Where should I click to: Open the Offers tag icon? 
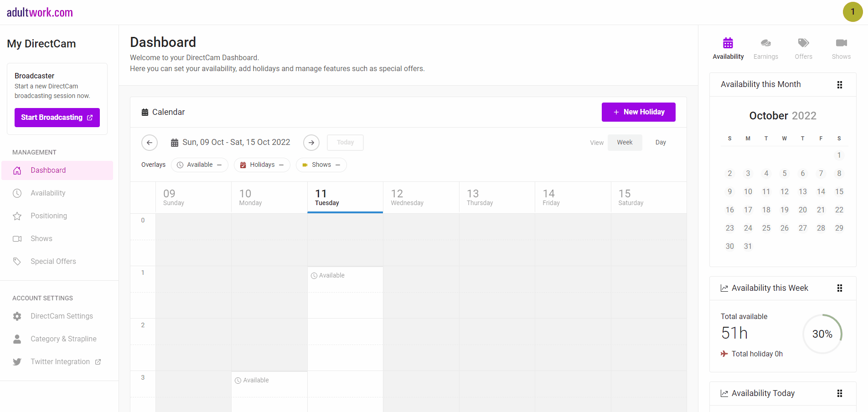(803, 43)
